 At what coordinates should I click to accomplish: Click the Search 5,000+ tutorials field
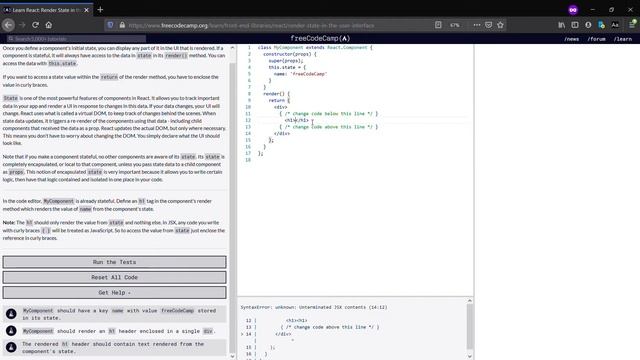pos(76,39)
